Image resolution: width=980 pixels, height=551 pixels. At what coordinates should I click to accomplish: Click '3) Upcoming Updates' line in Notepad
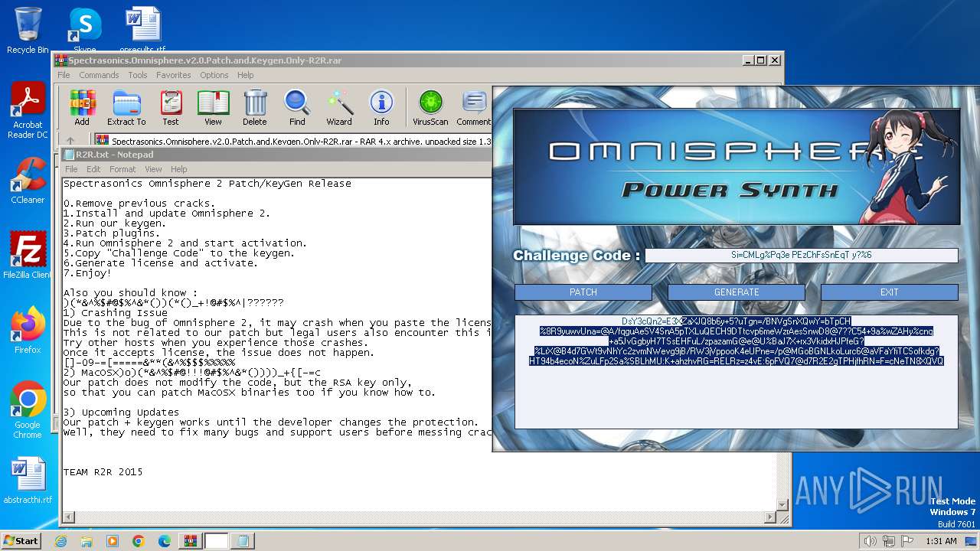(121, 412)
